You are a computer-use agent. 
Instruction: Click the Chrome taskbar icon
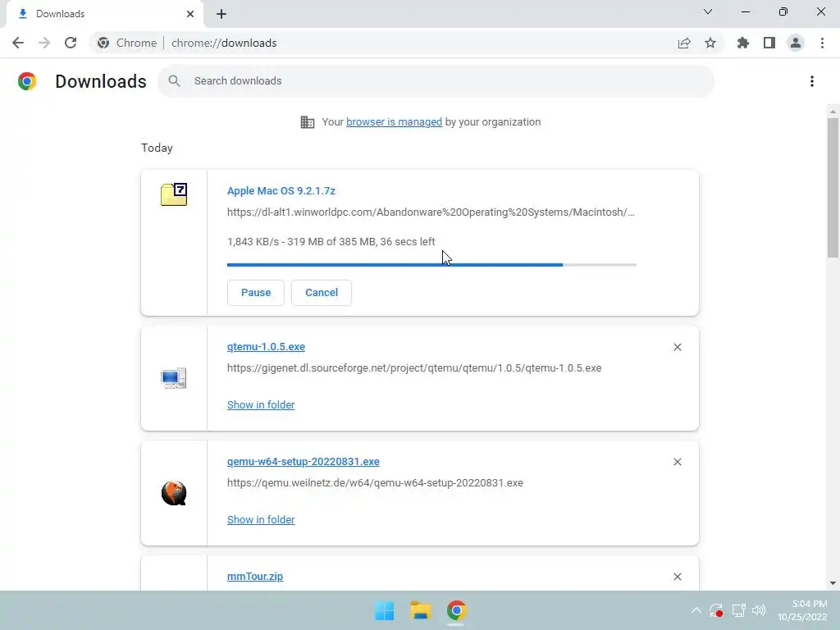(x=456, y=610)
